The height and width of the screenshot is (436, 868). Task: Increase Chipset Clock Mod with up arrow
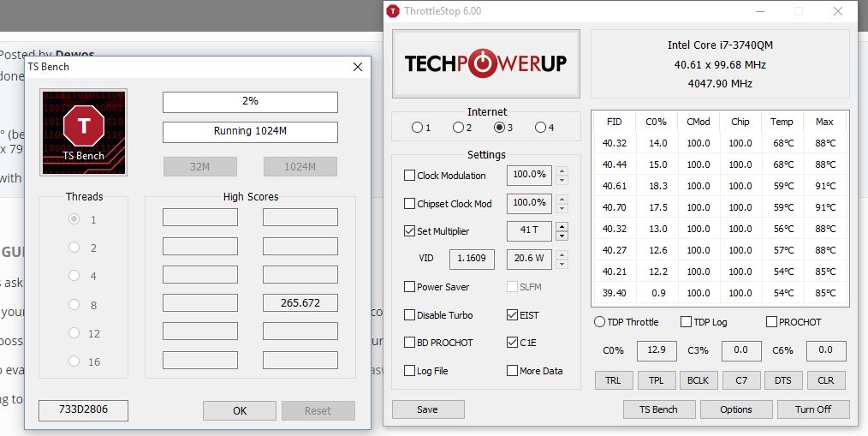pos(562,199)
